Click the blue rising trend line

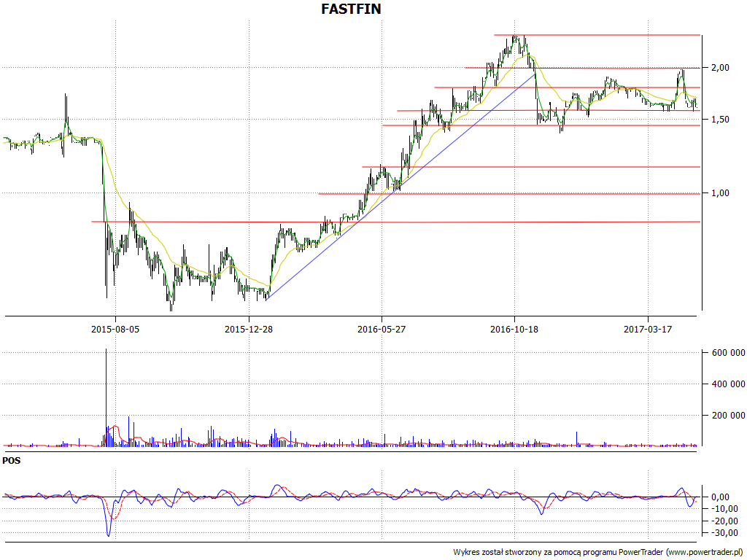tap(400, 187)
